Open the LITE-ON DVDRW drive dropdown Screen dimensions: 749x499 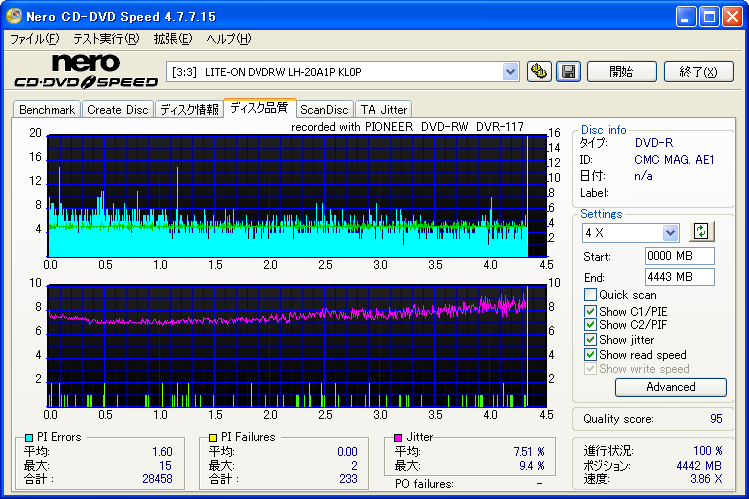coord(510,71)
